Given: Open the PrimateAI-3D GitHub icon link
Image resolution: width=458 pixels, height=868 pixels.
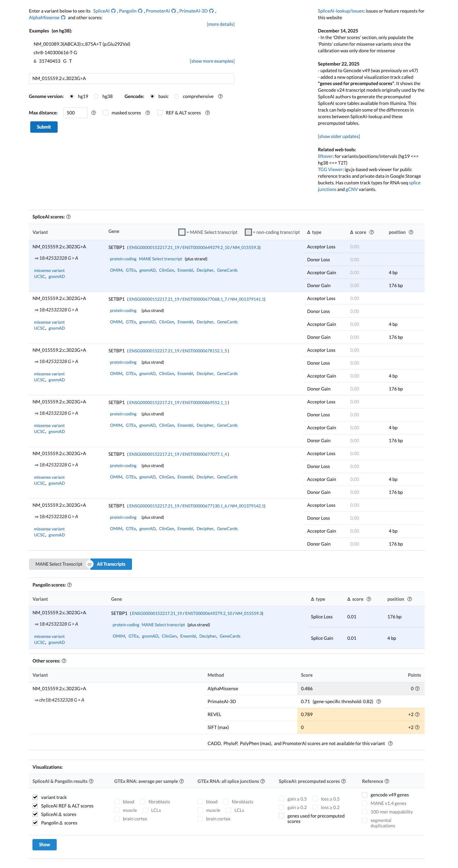Looking at the screenshot, I should click(x=211, y=11).
